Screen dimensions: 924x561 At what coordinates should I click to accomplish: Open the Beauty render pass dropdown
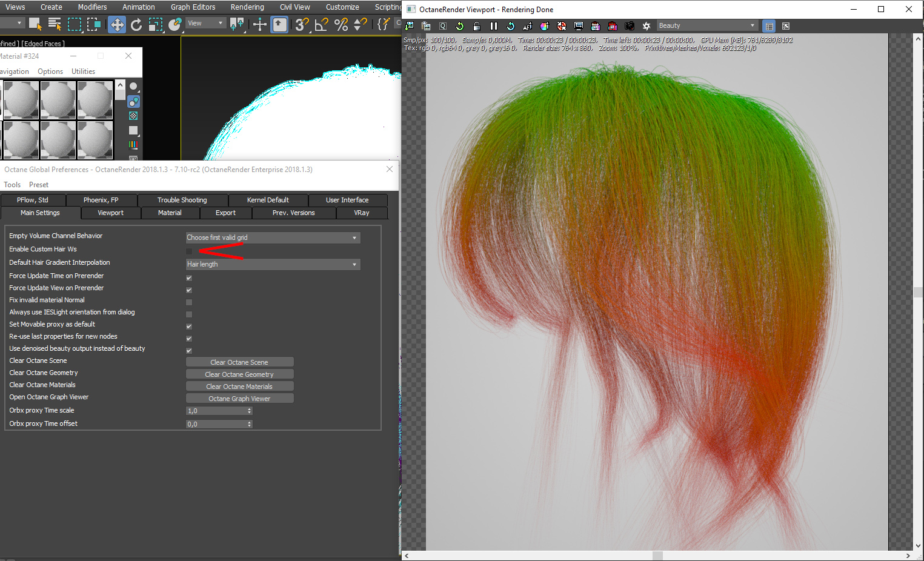point(707,25)
